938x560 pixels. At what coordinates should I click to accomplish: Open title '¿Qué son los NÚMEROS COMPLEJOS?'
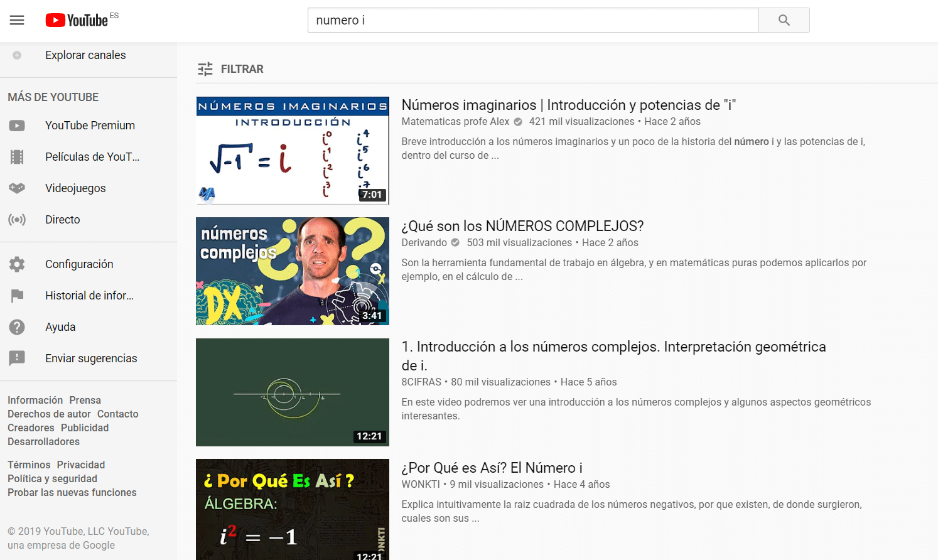coord(522,226)
